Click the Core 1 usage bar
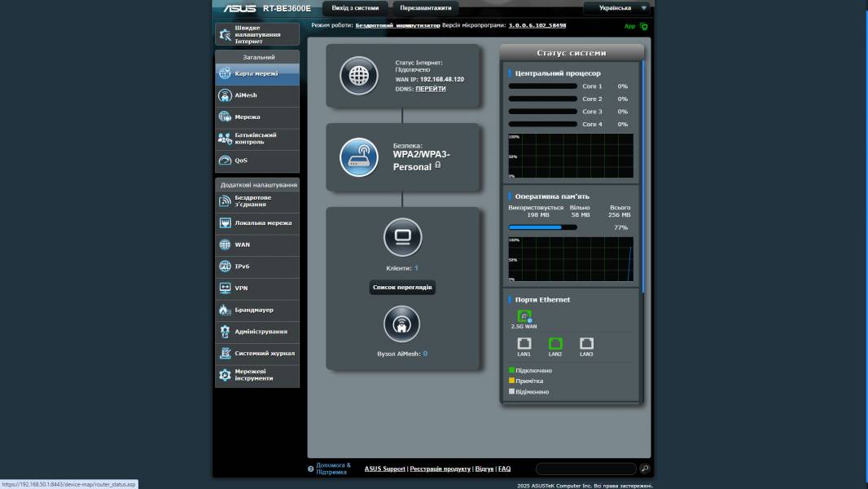The width and height of the screenshot is (868, 489). (x=542, y=86)
